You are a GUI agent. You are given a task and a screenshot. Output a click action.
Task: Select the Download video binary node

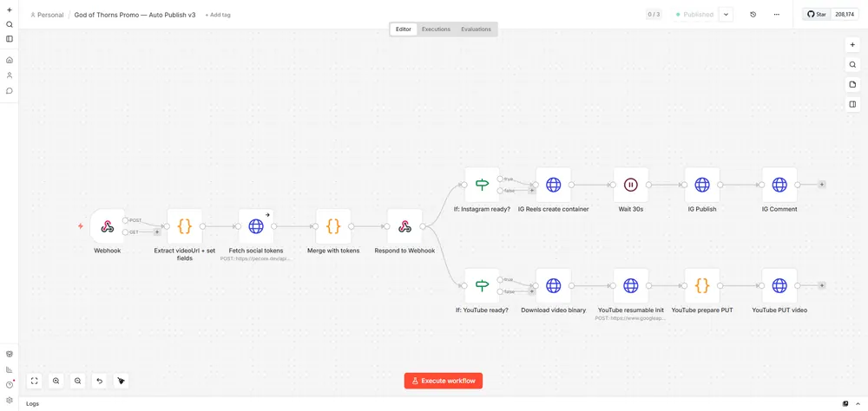[x=554, y=285]
